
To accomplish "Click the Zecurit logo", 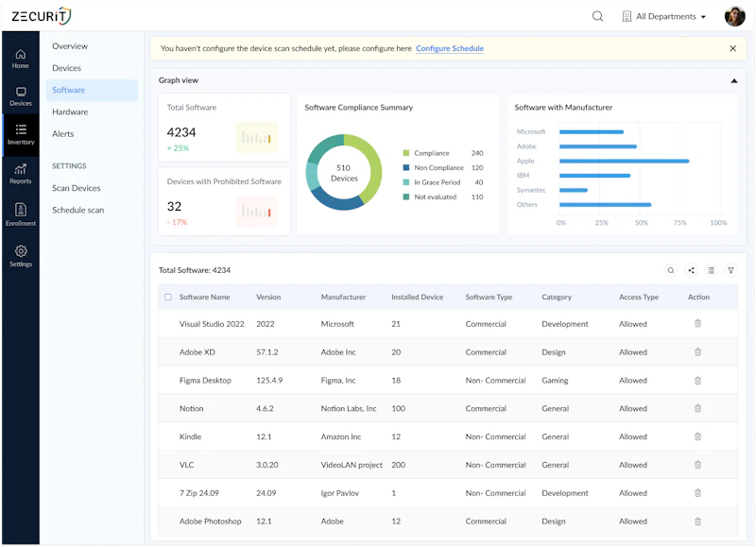I will click(42, 16).
